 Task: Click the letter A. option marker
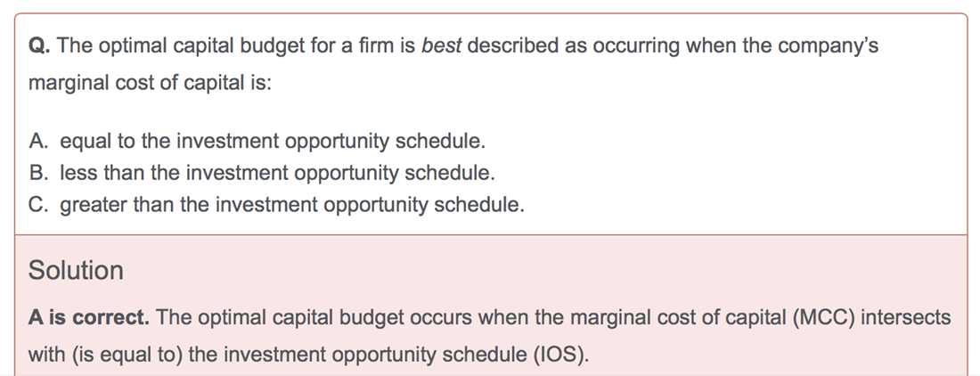click(x=38, y=141)
